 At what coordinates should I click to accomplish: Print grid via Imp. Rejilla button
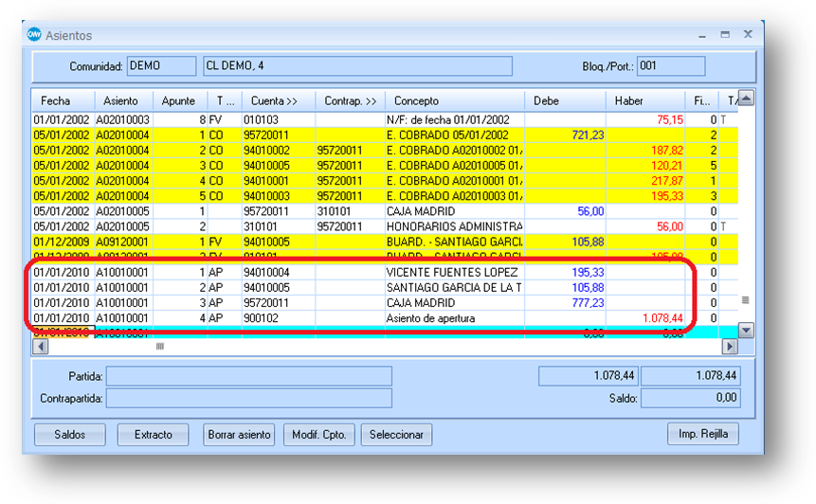(x=702, y=434)
